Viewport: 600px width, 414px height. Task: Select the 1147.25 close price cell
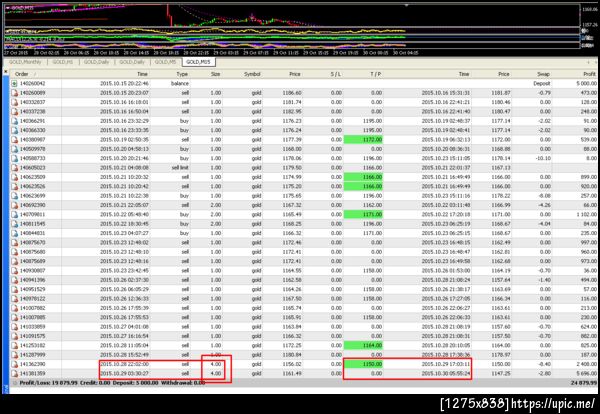click(x=501, y=373)
